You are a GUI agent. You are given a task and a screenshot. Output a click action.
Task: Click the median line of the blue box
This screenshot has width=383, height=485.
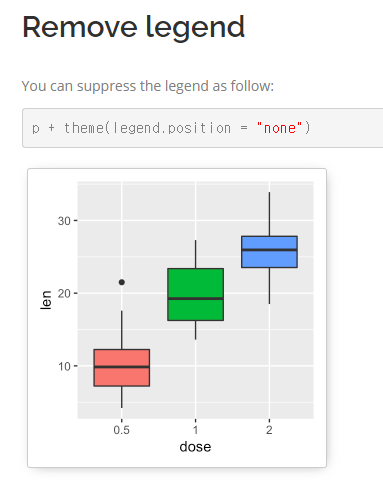(x=269, y=249)
